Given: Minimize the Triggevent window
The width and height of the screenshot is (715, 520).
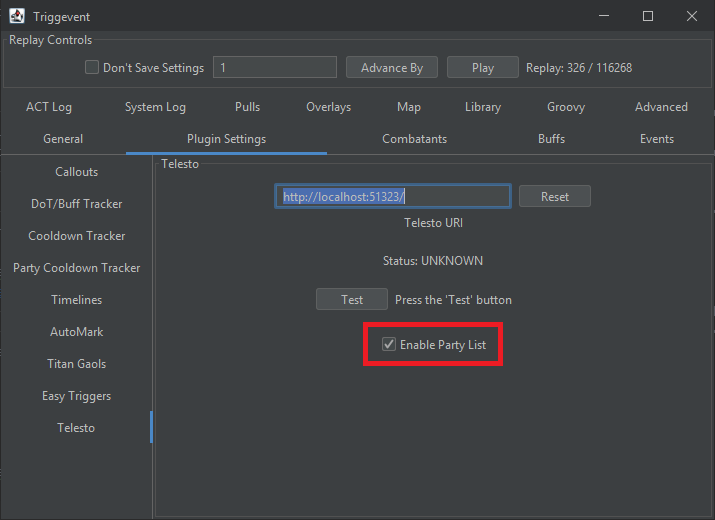Looking at the screenshot, I should 604,16.
